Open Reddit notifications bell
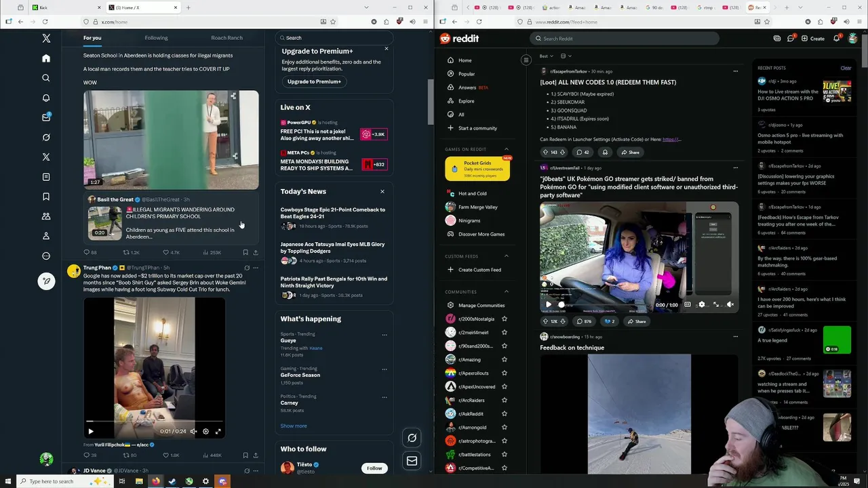Image resolution: width=868 pixels, height=488 pixels. [836, 39]
